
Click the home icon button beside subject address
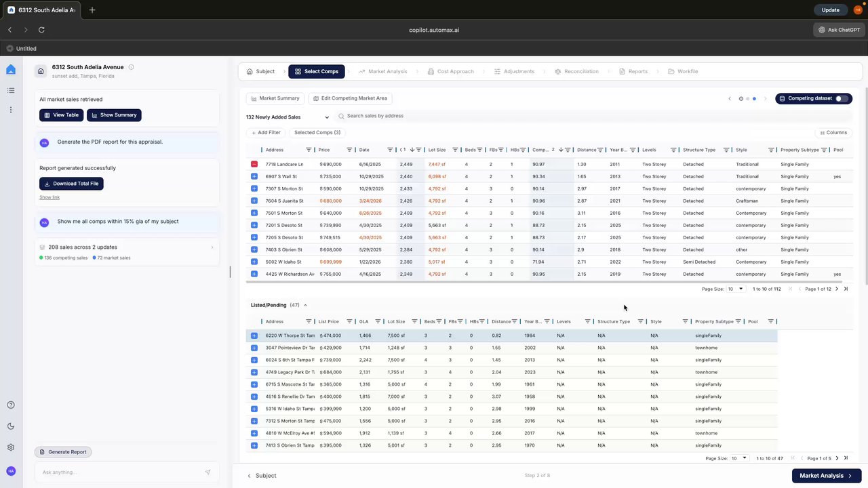click(x=41, y=71)
